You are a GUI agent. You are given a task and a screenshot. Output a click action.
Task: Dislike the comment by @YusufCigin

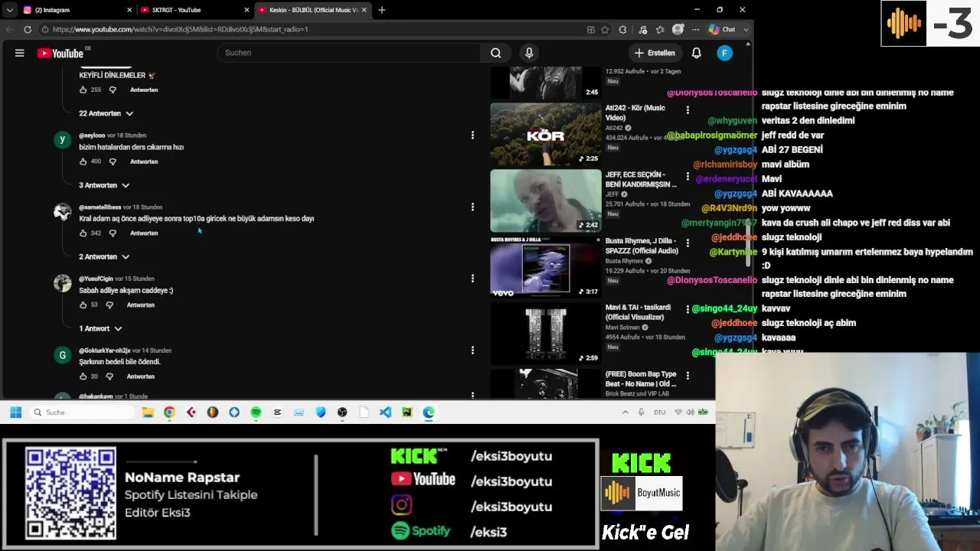point(109,305)
